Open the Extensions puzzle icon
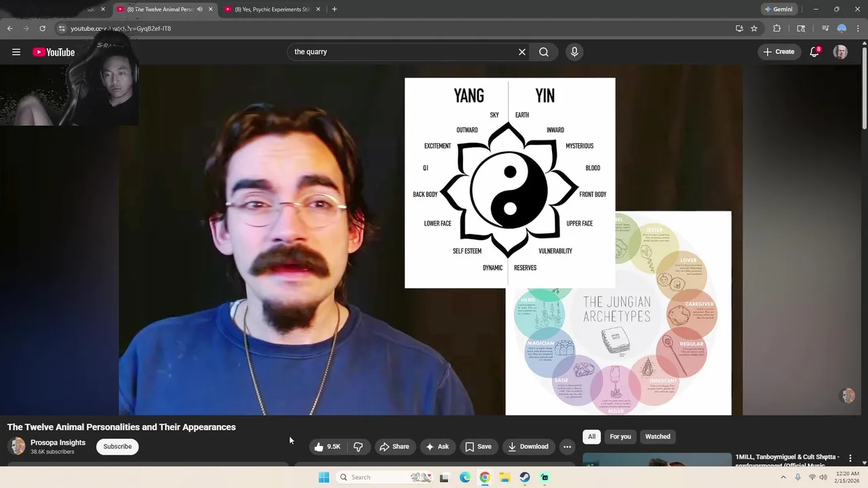 click(x=777, y=28)
